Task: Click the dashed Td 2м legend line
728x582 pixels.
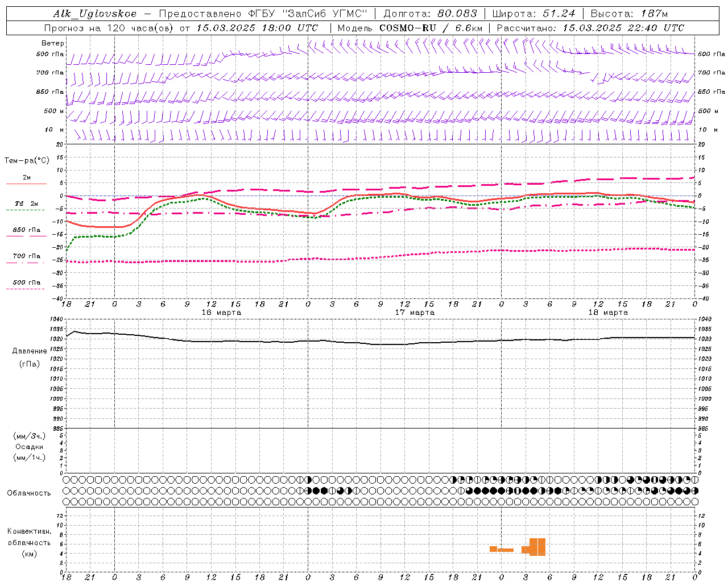Action: point(25,210)
